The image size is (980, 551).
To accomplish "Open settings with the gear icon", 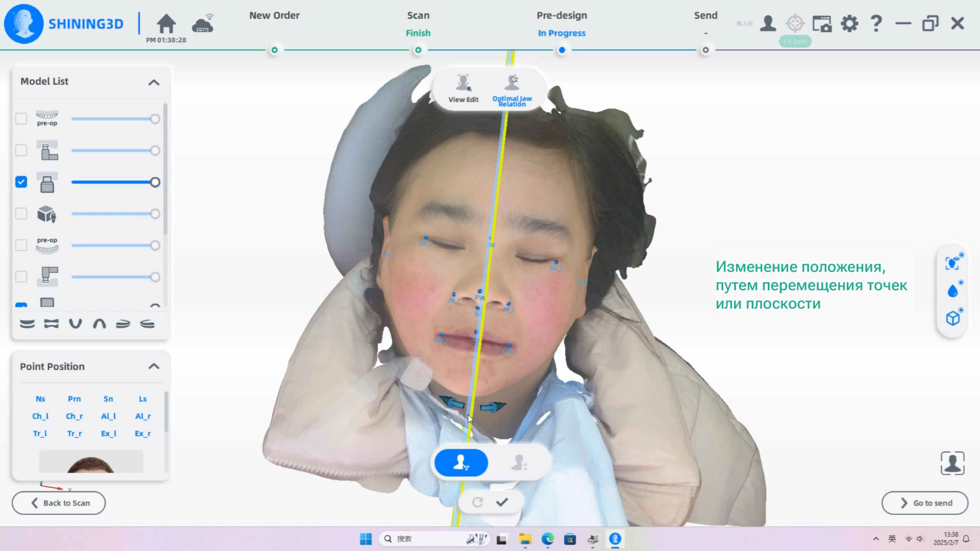I will [849, 24].
